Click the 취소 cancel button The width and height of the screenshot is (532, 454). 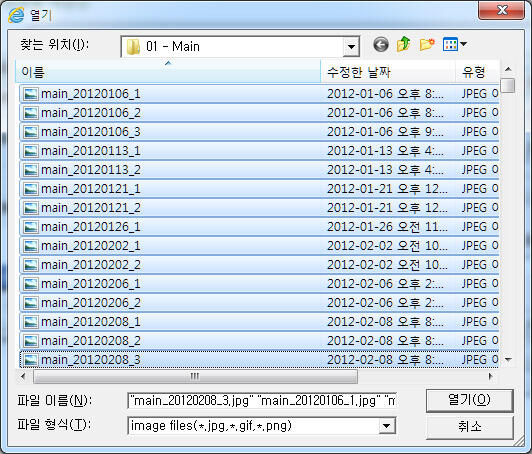pyautogui.click(x=470, y=427)
